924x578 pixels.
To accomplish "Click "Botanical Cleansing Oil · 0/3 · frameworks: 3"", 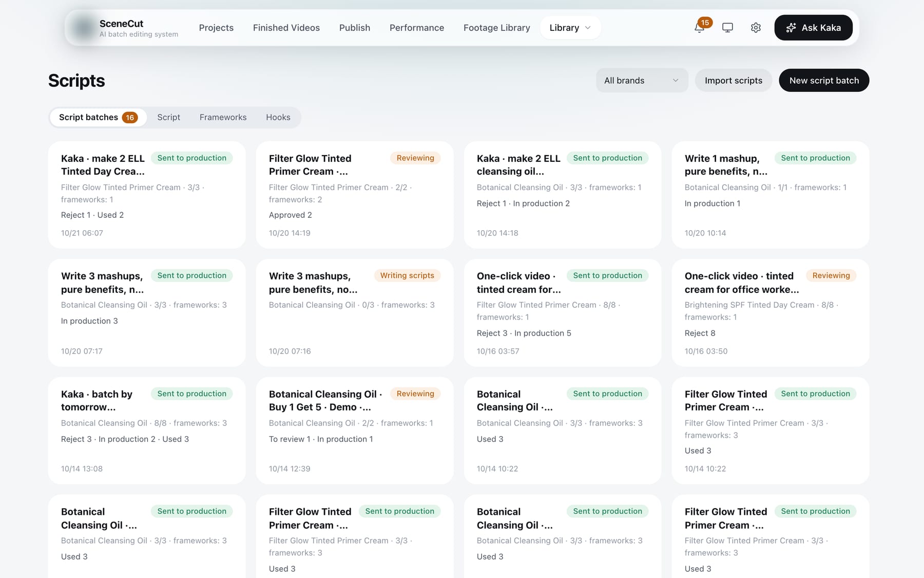I will [352, 305].
